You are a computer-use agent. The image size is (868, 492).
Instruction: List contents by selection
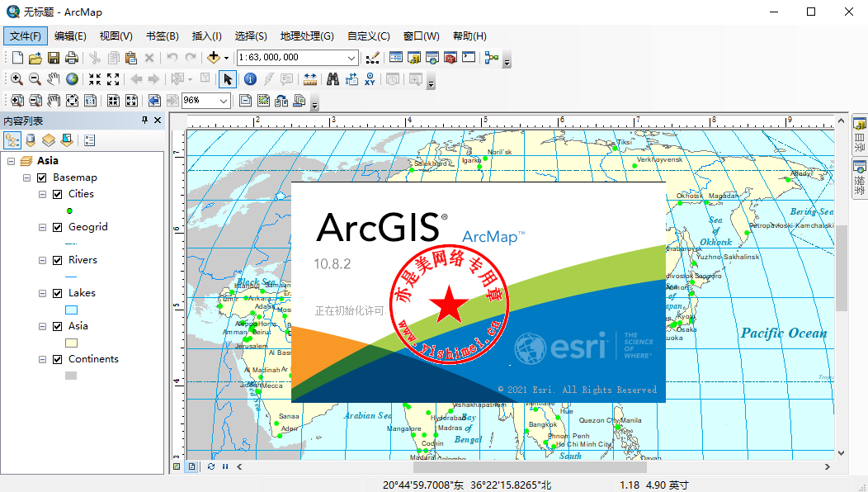[67, 140]
